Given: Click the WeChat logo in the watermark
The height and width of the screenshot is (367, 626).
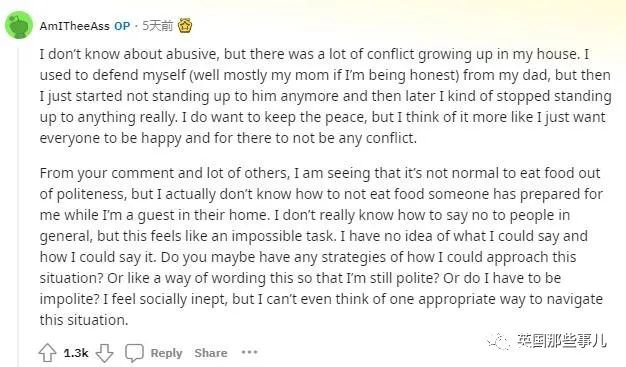Looking at the screenshot, I should point(498,342).
